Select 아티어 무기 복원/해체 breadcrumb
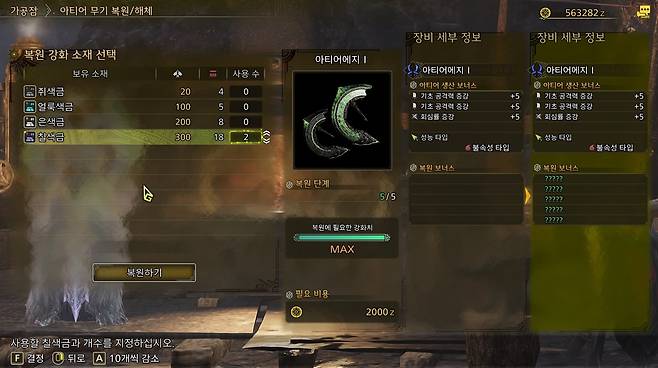Screen dimensions: 658x368 [x=106, y=10]
